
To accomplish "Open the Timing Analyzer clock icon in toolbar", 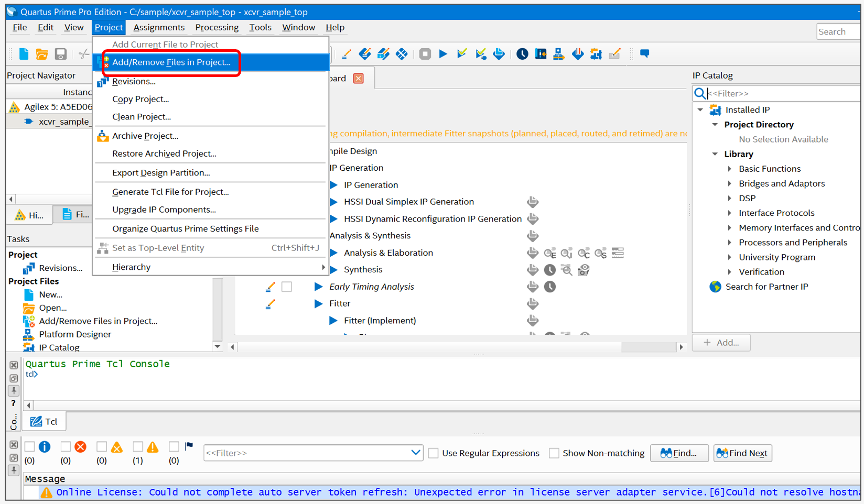I will click(522, 54).
